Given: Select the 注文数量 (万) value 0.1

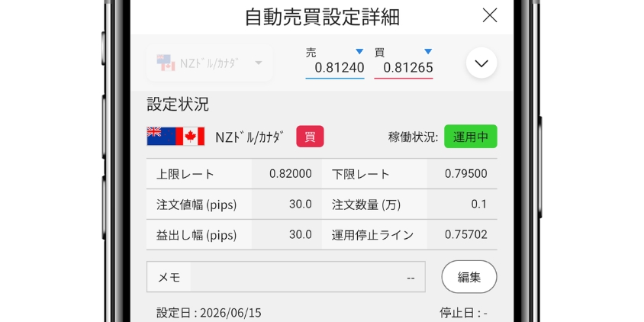Looking at the screenshot, I should 479,204.
